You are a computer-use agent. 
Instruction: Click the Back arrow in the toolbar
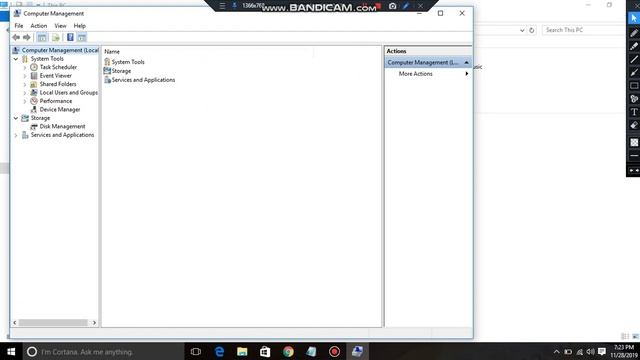[16, 38]
